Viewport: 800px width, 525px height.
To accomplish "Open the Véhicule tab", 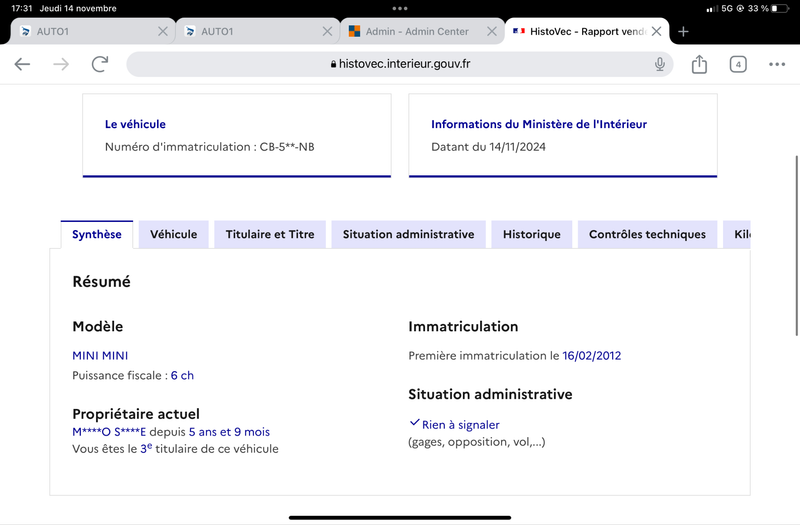I will click(173, 235).
